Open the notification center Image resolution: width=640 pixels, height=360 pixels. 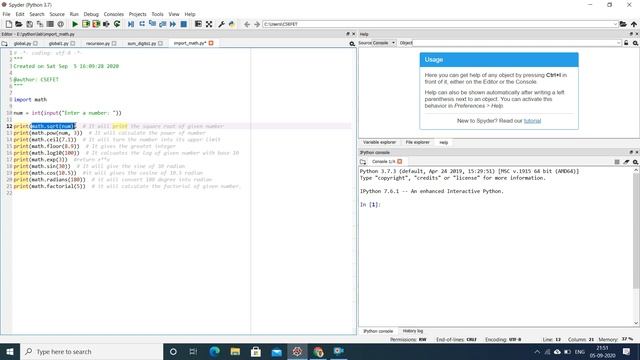click(627, 352)
